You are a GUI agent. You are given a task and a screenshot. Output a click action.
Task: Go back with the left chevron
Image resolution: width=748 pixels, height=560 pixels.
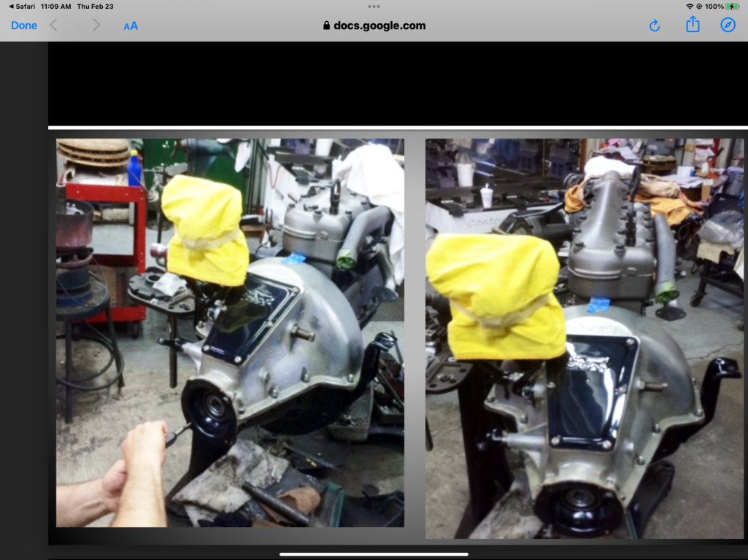tap(53, 26)
